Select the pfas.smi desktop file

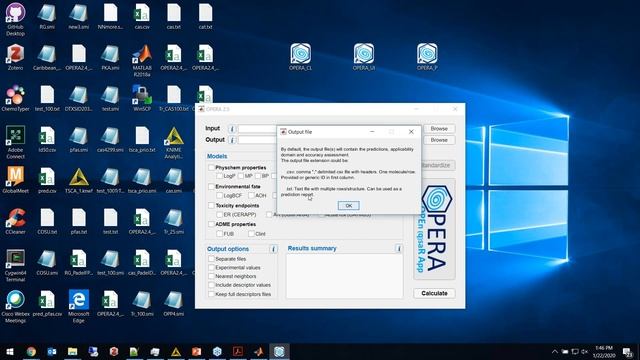pyautogui.click(x=79, y=139)
